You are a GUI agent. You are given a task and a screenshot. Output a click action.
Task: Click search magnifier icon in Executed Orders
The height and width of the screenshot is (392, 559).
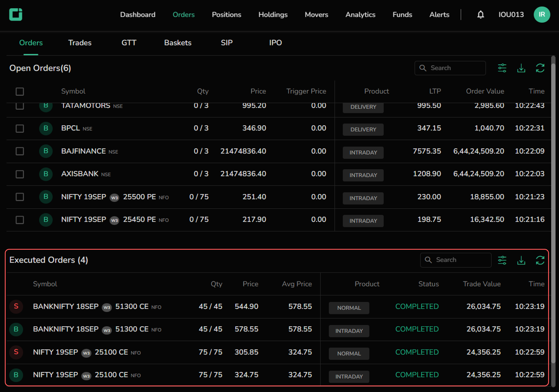428,260
